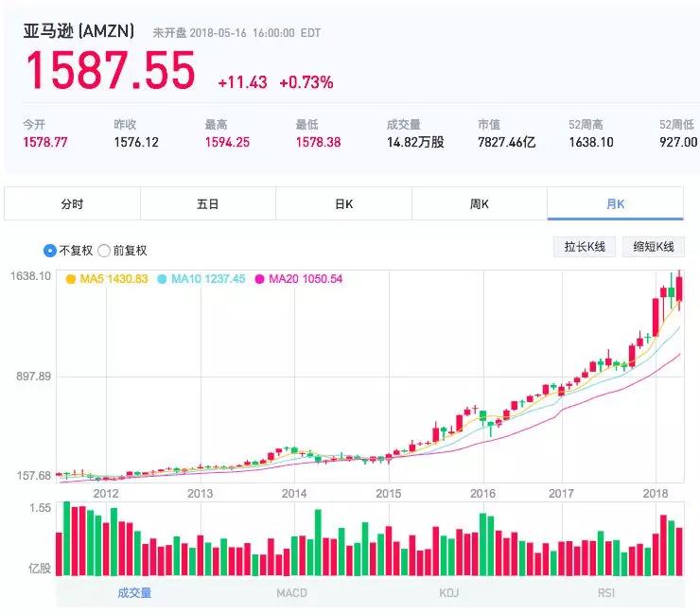Select the 日K daily candlestick tab

(x=343, y=203)
